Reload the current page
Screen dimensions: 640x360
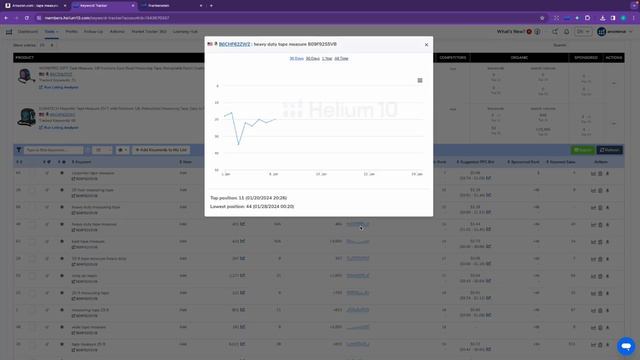(x=27, y=18)
